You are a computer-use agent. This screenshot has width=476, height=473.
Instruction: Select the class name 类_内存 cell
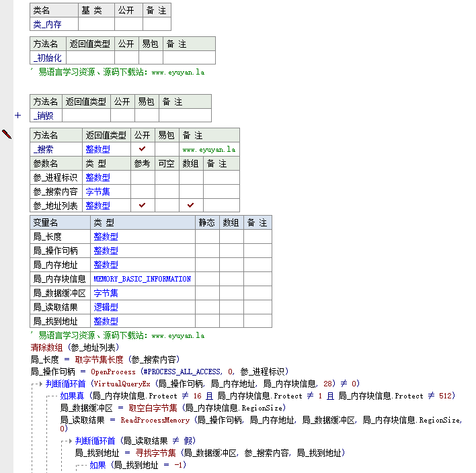(x=54, y=24)
